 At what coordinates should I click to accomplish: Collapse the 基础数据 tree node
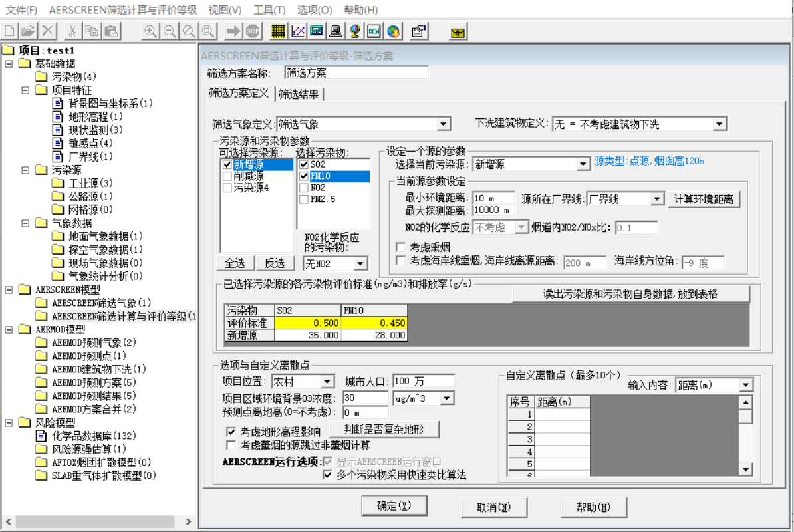pyautogui.click(x=9, y=64)
